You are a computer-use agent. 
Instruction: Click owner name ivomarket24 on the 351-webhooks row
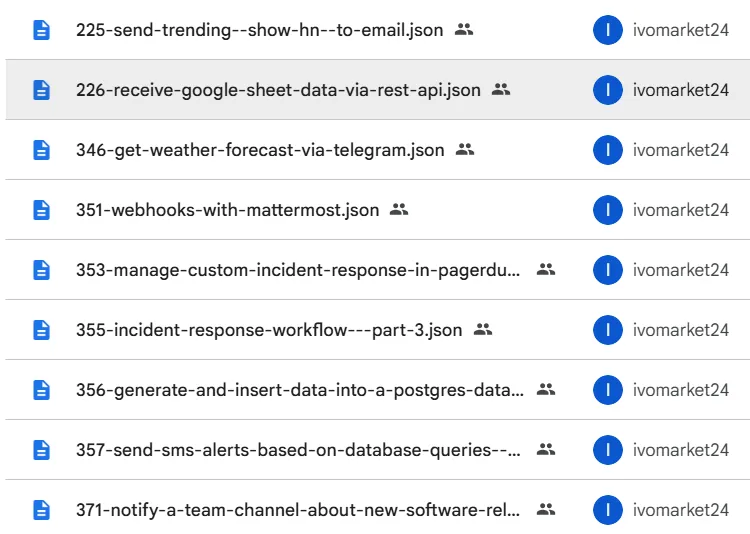click(x=680, y=210)
